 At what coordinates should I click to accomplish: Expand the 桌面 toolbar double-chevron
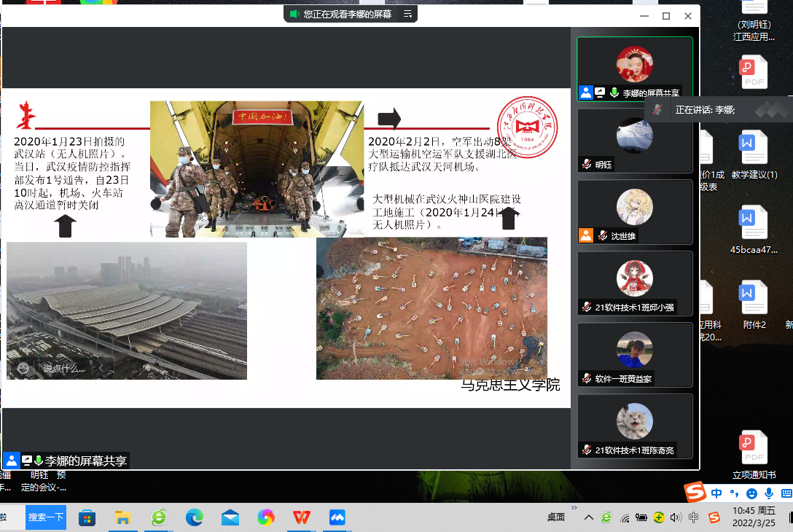[574, 508]
